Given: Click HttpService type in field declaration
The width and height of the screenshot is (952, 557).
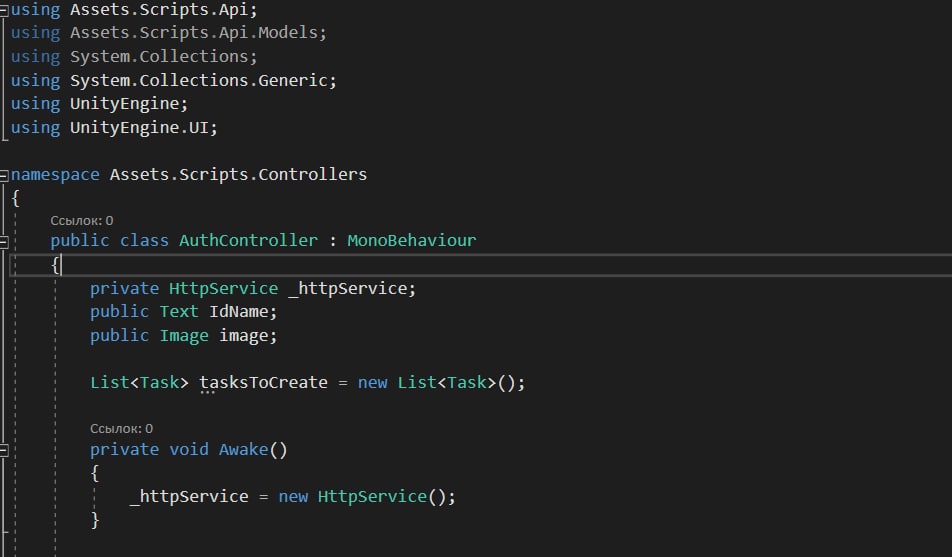Looking at the screenshot, I should point(223,289).
